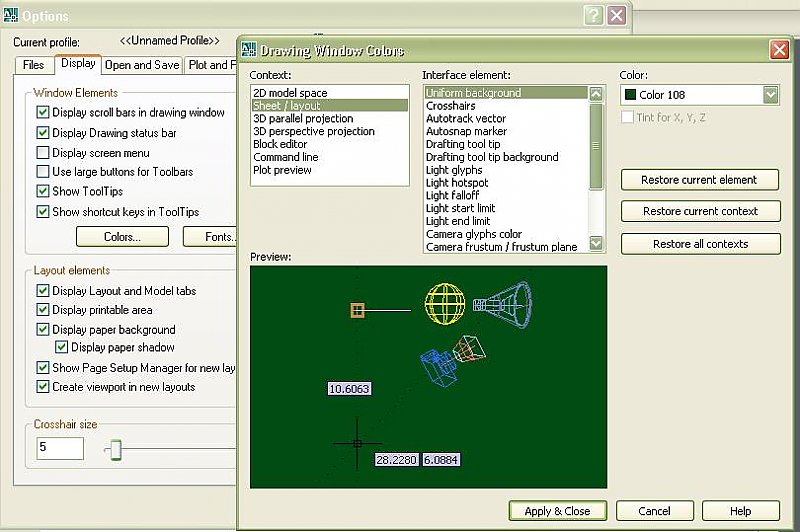800x532 pixels.
Task: Enable Display screen menu checkbox
Action: (x=43, y=153)
